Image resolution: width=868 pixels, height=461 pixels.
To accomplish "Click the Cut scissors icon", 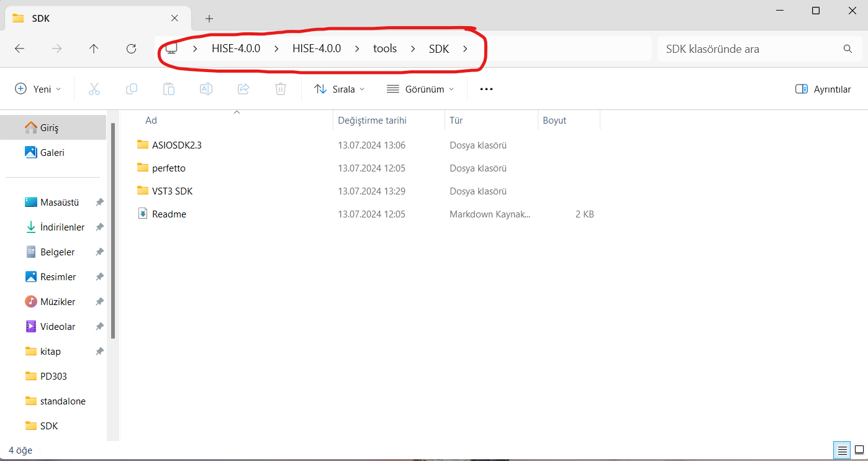I will 94,89.
